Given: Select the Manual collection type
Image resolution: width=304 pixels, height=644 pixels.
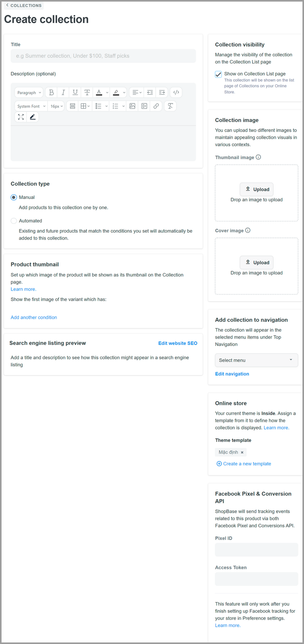Looking at the screenshot, I should click(14, 198).
